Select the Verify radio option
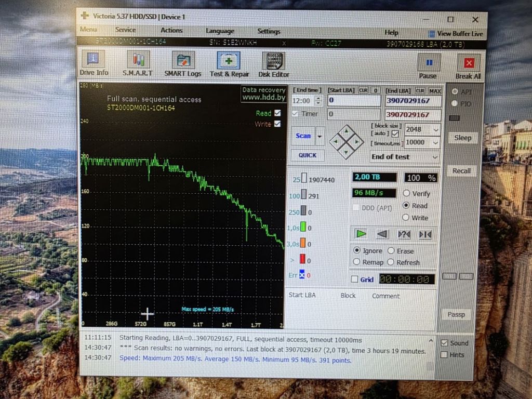The height and width of the screenshot is (399, 532). click(406, 193)
